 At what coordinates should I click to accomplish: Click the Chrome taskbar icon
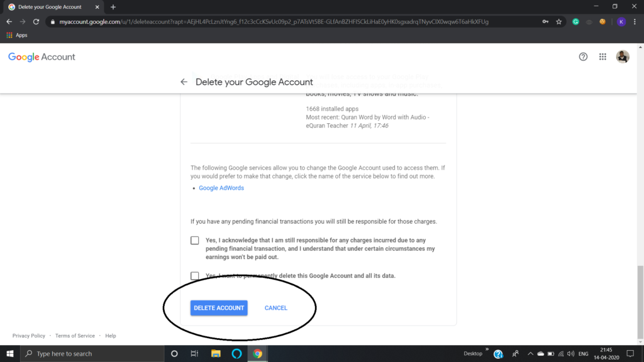(x=257, y=353)
